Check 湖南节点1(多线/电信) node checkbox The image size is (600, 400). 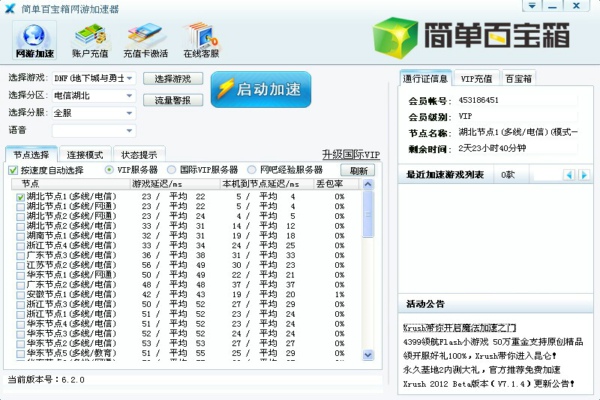pos(20,236)
